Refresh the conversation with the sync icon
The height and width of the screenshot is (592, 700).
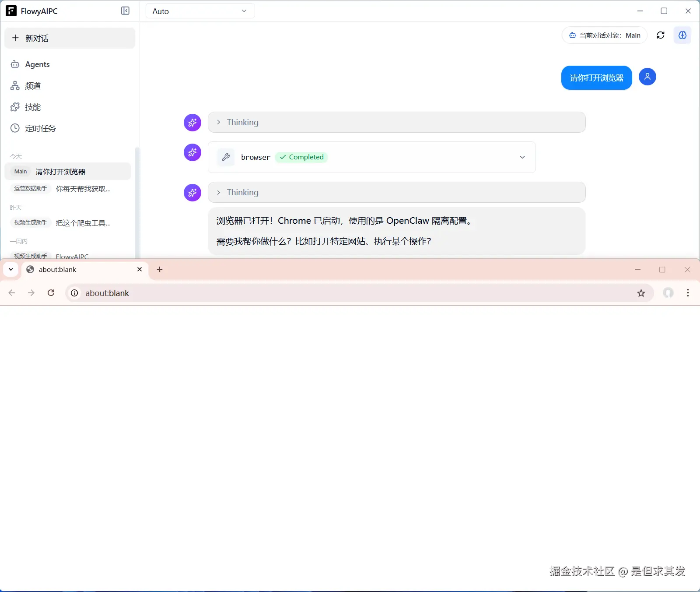pos(661,35)
